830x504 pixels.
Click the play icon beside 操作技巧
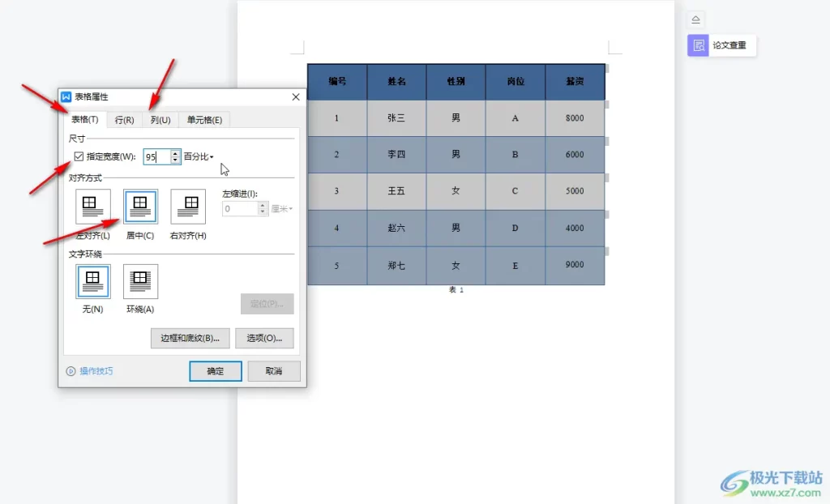click(72, 371)
